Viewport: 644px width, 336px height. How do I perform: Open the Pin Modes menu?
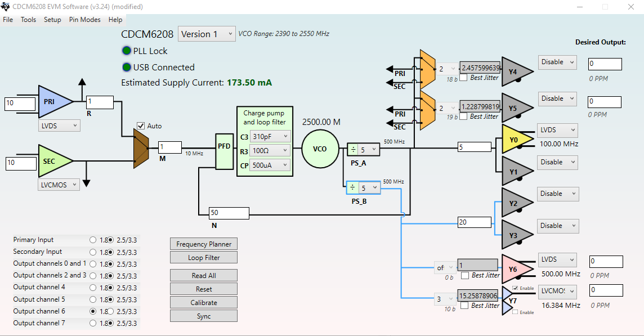84,20
